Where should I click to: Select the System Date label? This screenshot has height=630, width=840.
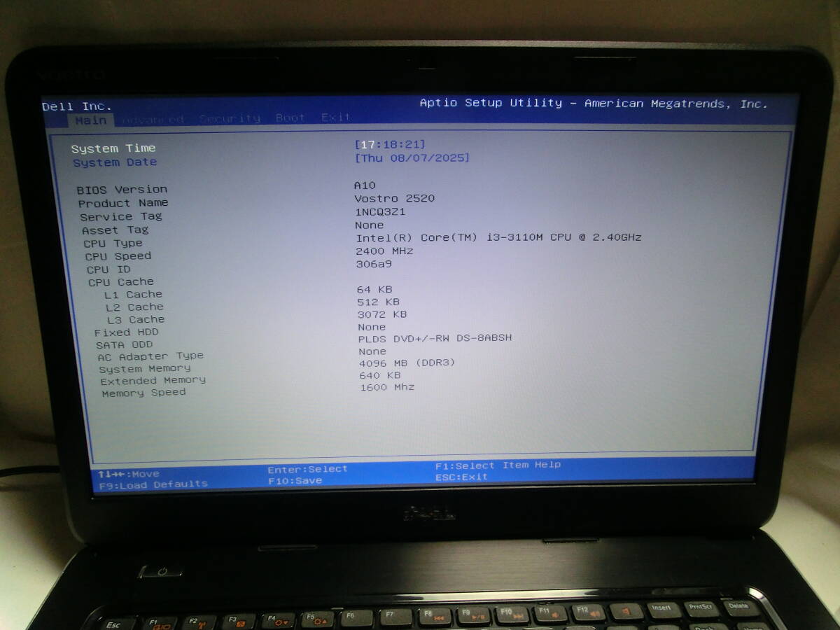click(x=115, y=162)
